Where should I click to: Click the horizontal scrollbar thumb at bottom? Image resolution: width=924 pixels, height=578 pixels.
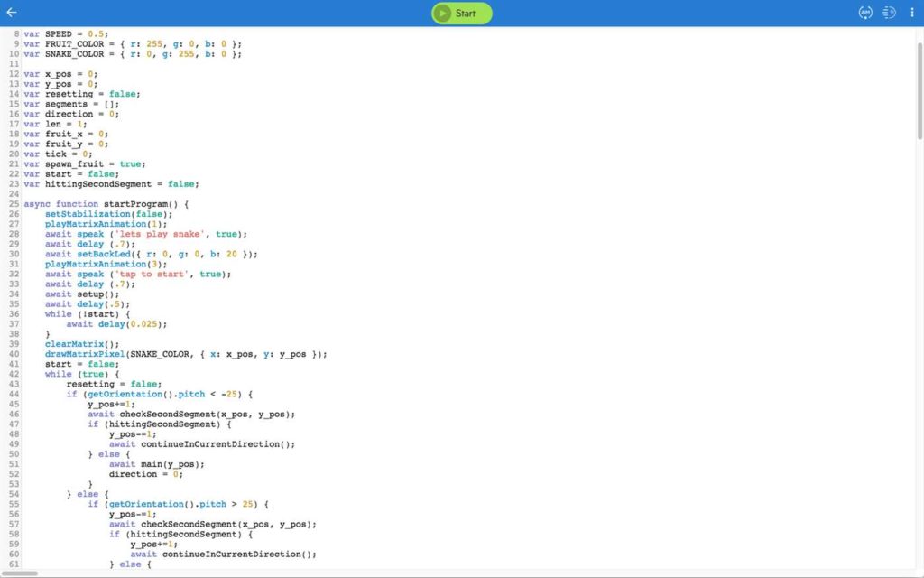click(x=20, y=573)
